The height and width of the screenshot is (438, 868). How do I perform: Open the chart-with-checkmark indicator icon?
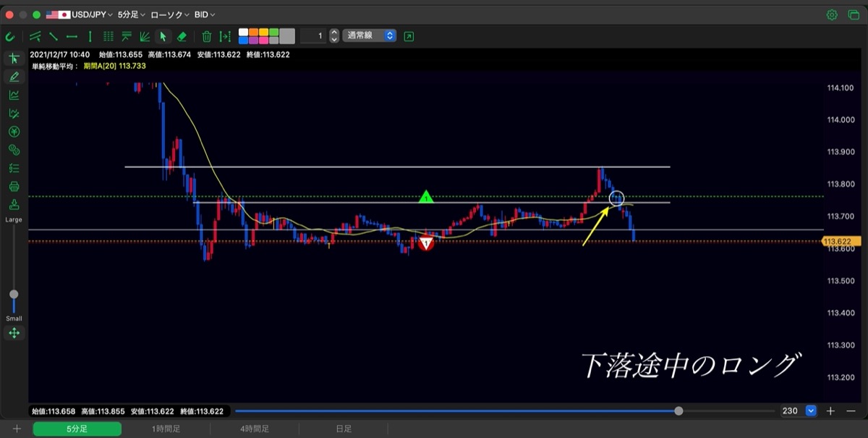[x=14, y=114]
